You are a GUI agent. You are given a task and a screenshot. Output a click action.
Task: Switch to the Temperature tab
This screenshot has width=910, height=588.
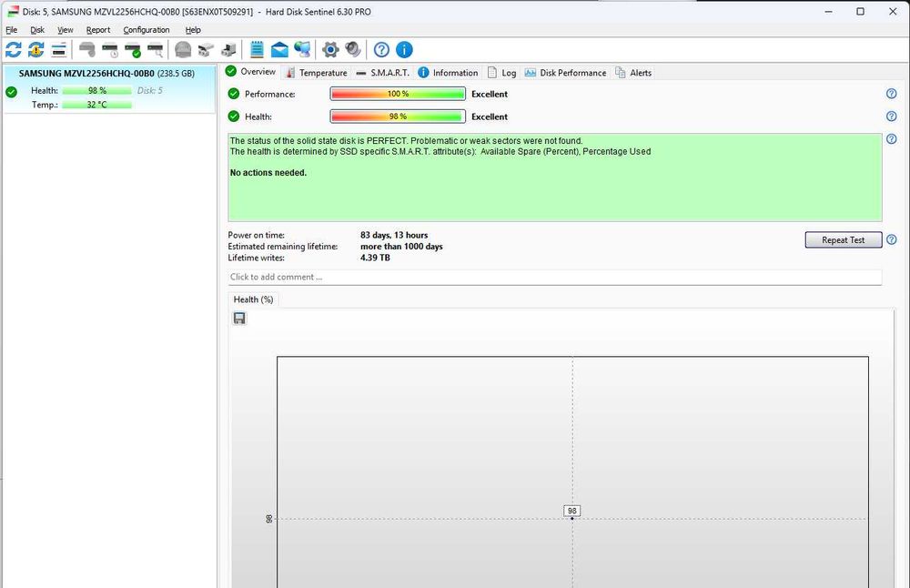pyautogui.click(x=317, y=73)
